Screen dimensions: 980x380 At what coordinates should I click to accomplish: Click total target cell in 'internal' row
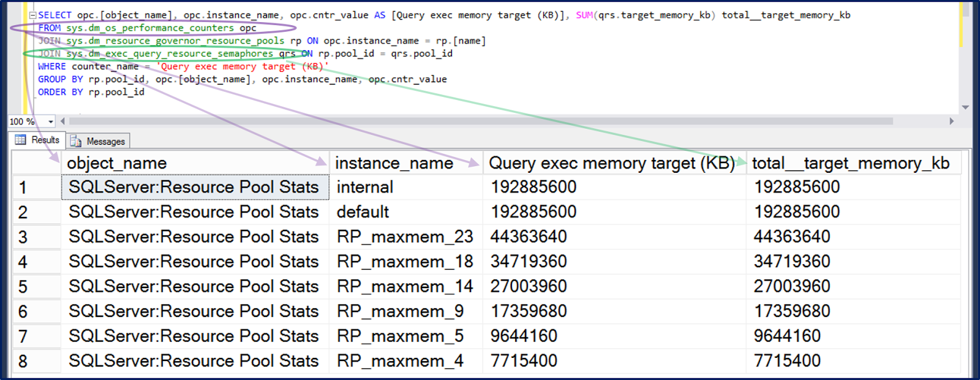pos(853,187)
